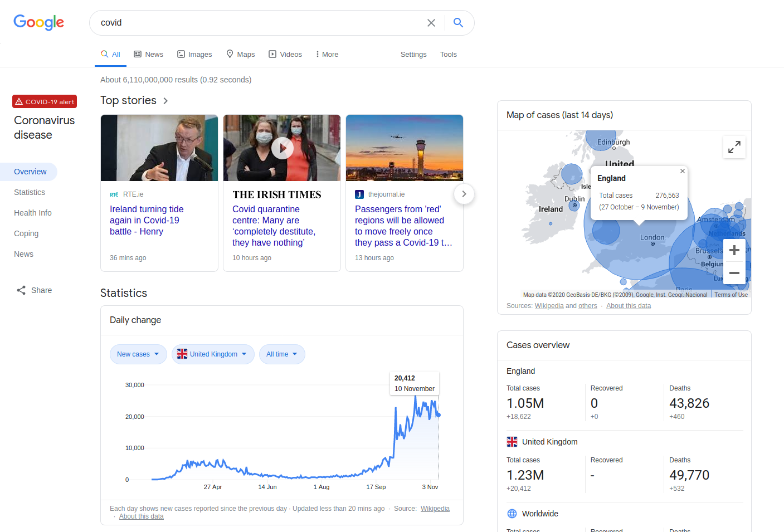784x532 pixels.
Task: Expand the map to fullscreen
Action: coord(734,147)
